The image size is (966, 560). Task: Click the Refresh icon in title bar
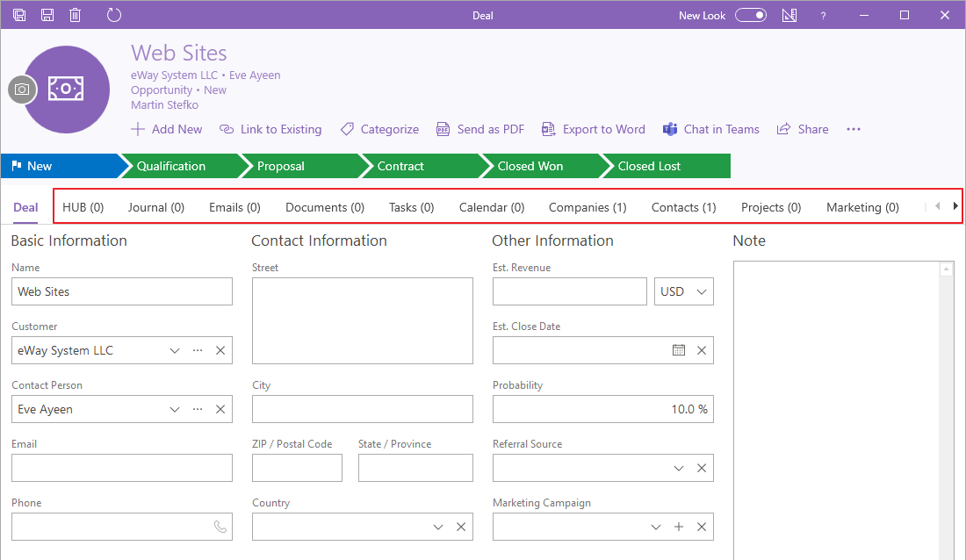(x=114, y=16)
